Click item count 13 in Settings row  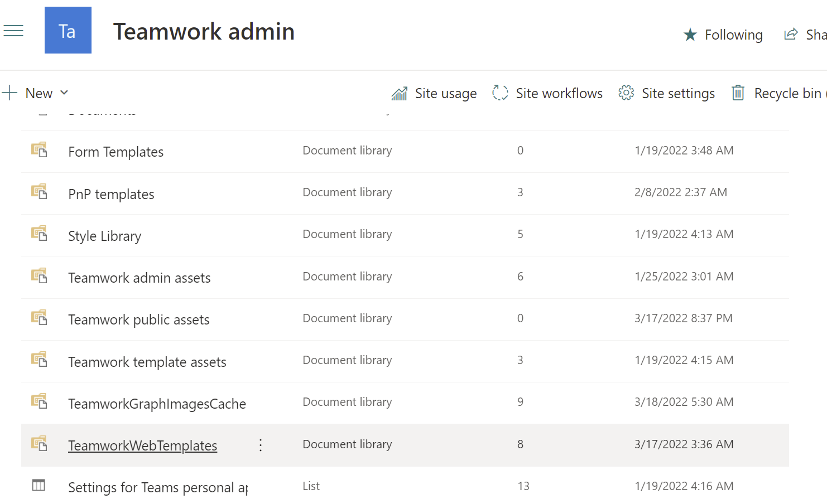point(523,486)
